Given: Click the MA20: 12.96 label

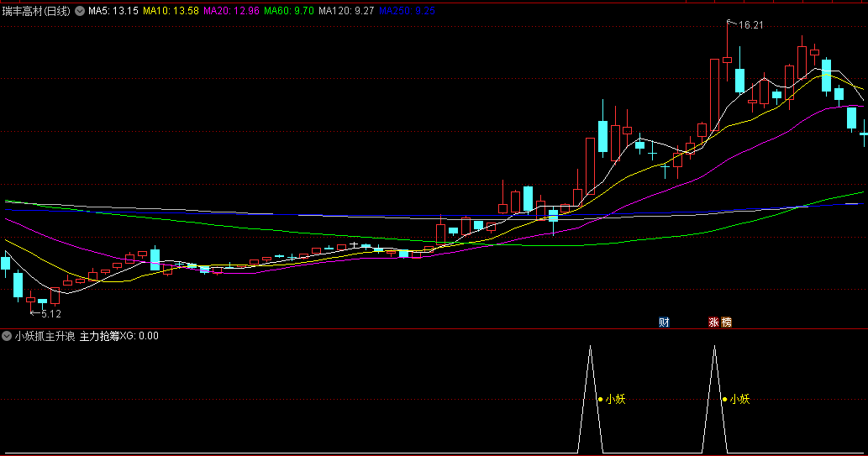Looking at the screenshot, I should pyautogui.click(x=231, y=11).
